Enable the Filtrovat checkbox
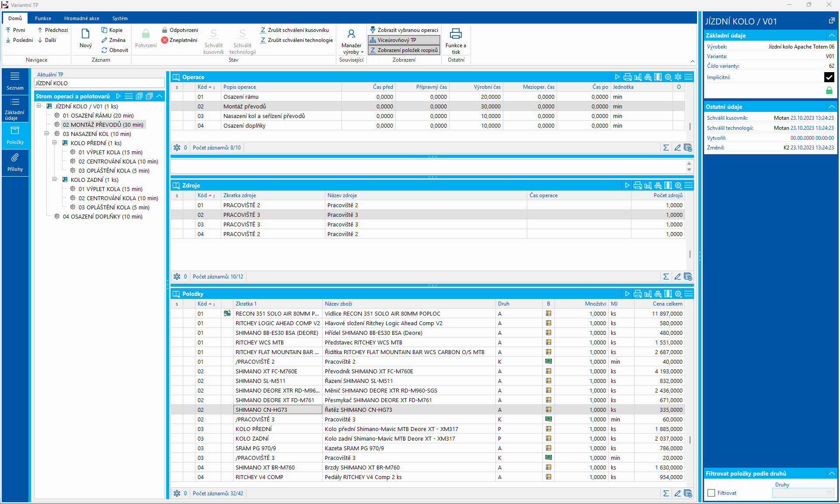Viewport: 840px width, 504px height. click(711, 493)
